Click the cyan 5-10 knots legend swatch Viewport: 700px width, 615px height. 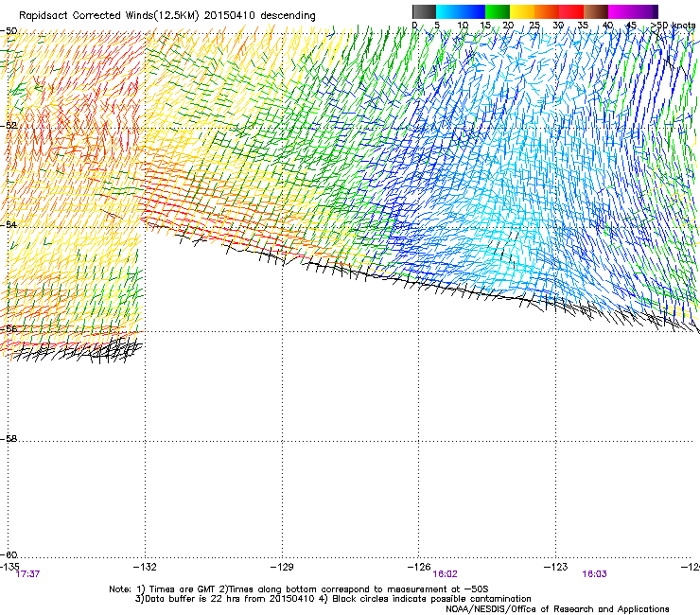pos(448,11)
